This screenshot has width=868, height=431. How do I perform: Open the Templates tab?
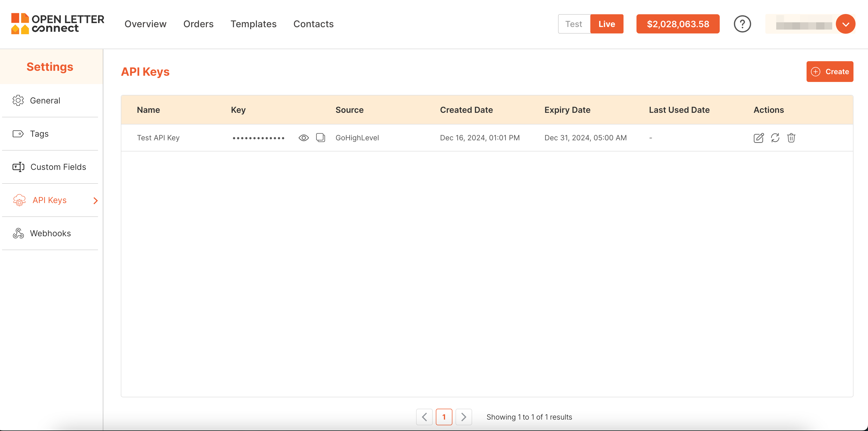[x=253, y=24]
